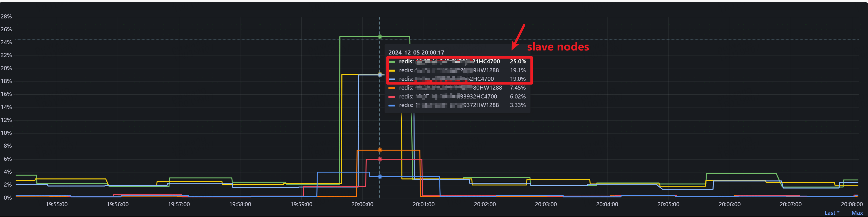
Task: Click the orange data point near 7.45%
Action: pos(380,150)
